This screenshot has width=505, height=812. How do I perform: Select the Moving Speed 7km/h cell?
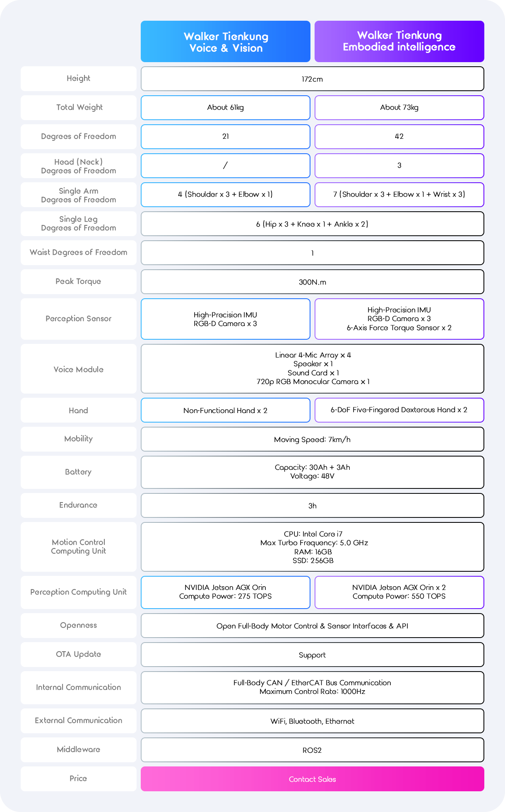312,440
